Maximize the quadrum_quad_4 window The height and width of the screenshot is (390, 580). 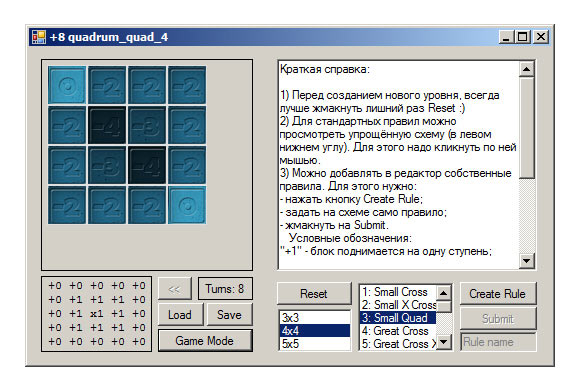pyautogui.click(x=523, y=37)
